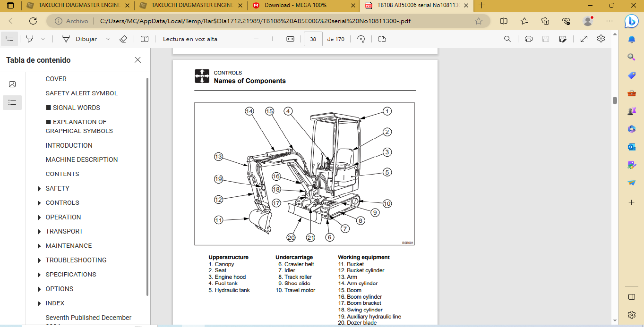The height and width of the screenshot is (327, 644).
Task: Open the INTRODUCTION contents entry
Action: pyautogui.click(x=69, y=145)
